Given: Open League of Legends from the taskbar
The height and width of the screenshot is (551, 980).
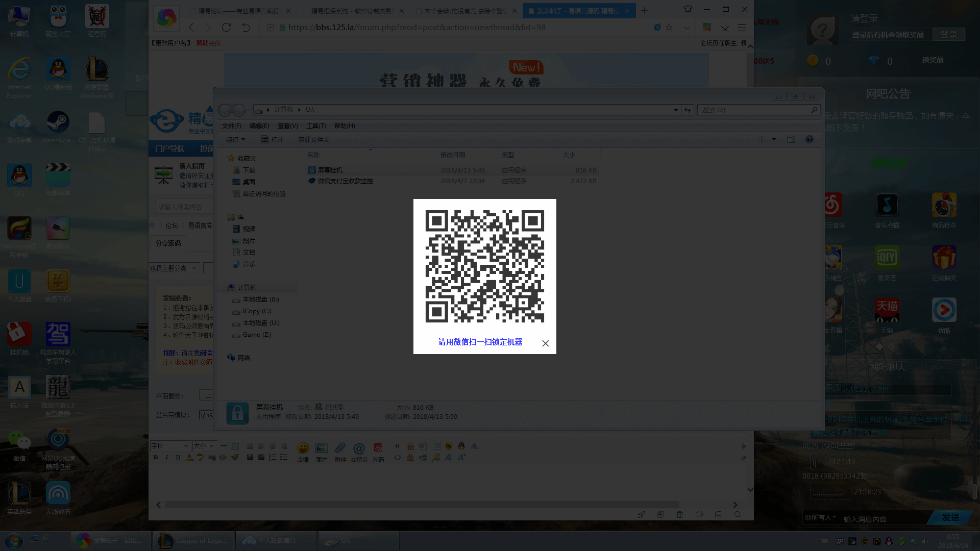Looking at the screenshot, I should pyautogui.click(x=194, y=541).
